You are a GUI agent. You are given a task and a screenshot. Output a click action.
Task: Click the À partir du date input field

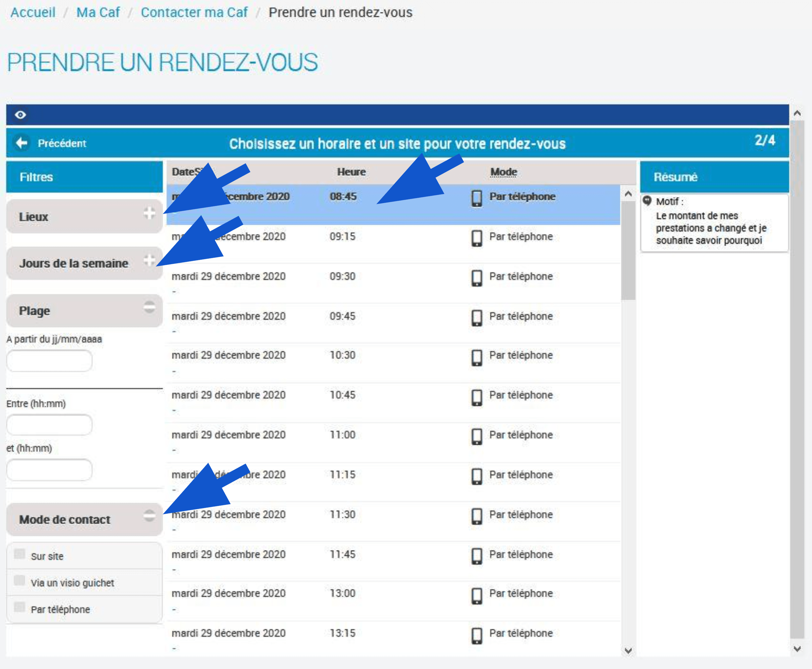[49, 360]
